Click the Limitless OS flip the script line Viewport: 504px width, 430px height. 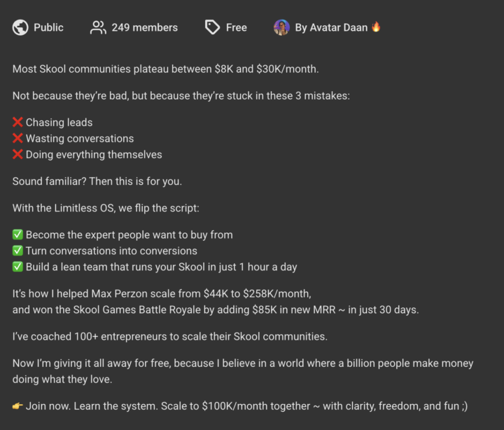(106, 208)
